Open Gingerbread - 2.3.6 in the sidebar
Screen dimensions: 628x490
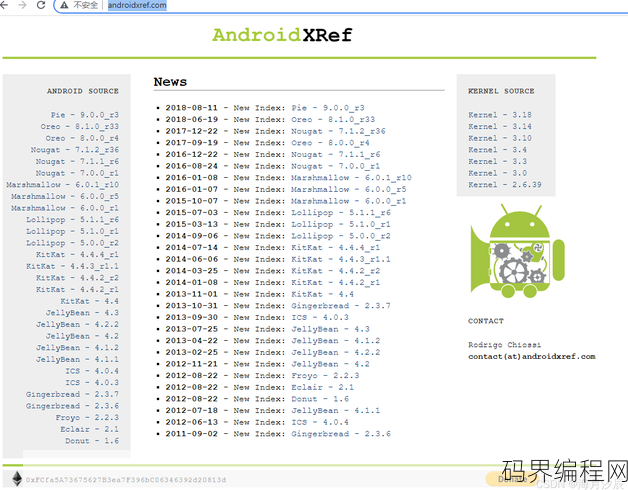coord(72,406)
